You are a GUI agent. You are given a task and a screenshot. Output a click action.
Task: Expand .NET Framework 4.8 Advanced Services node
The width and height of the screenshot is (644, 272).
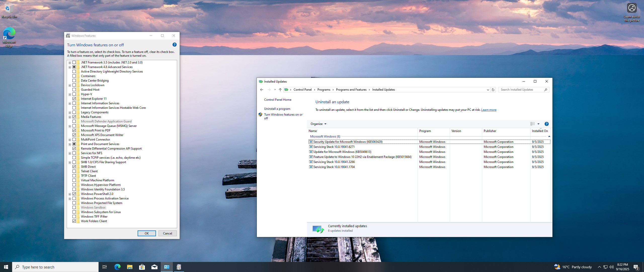click(70, 67)
